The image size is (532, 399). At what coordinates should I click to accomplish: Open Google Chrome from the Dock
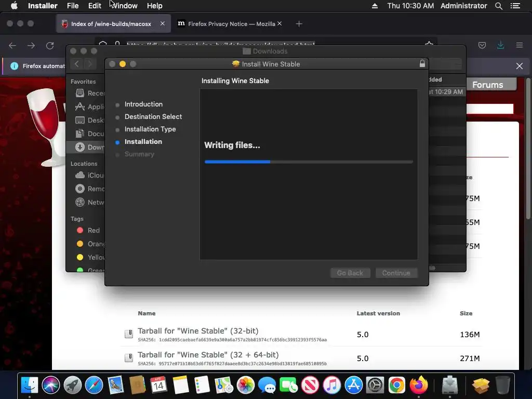396,385
